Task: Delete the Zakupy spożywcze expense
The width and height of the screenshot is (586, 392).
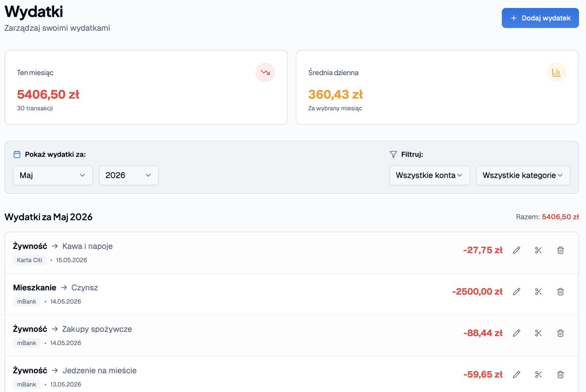Action: click(561, 333)
